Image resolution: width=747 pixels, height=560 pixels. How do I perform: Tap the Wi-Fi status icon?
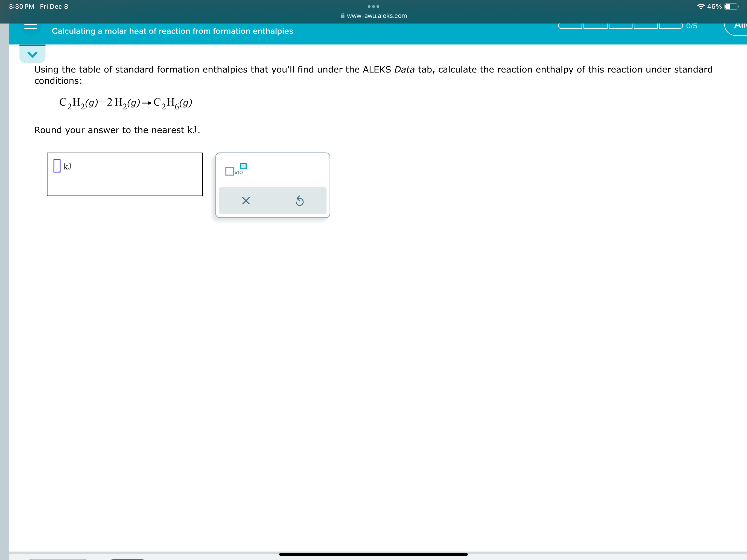point(701,6)
